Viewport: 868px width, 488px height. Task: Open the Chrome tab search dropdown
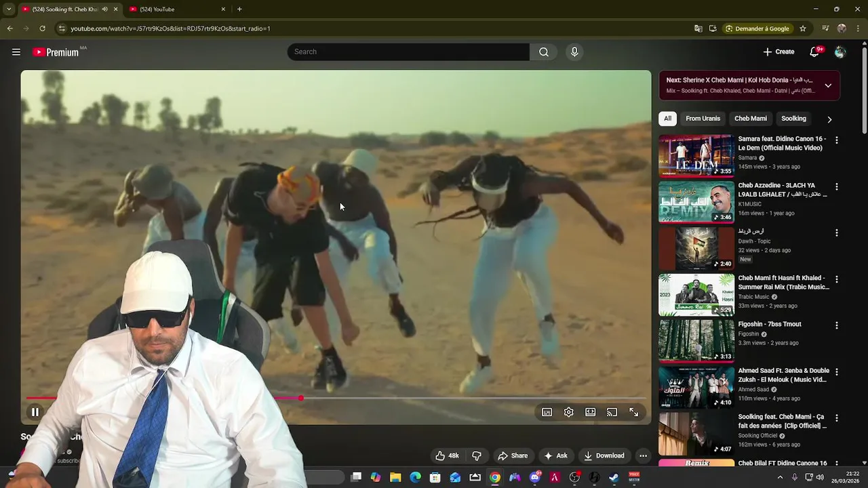[x=9, y=9]
